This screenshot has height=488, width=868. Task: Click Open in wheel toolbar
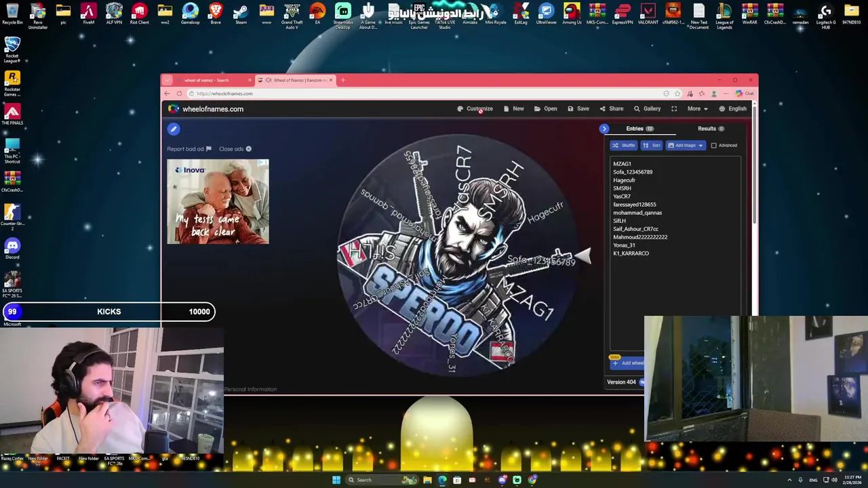[546, 108]
